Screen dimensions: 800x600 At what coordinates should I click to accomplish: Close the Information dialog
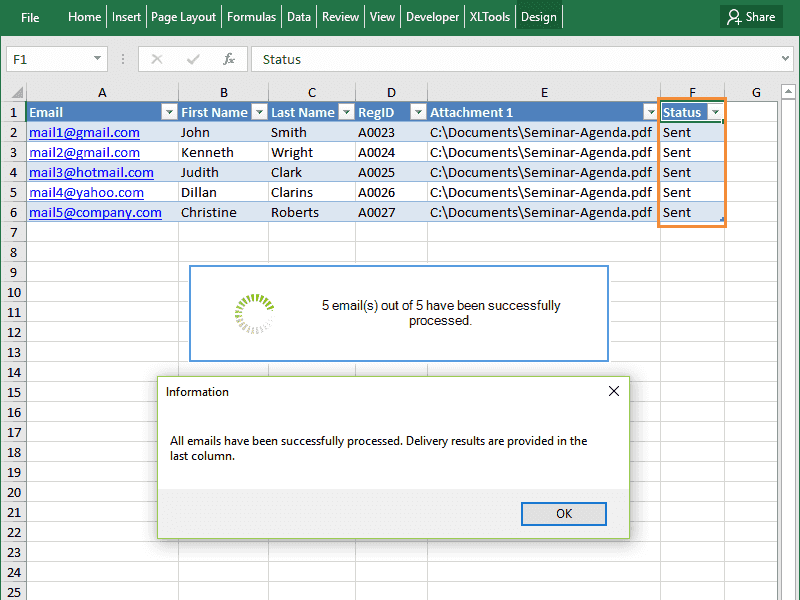click(x=613, y=391)
